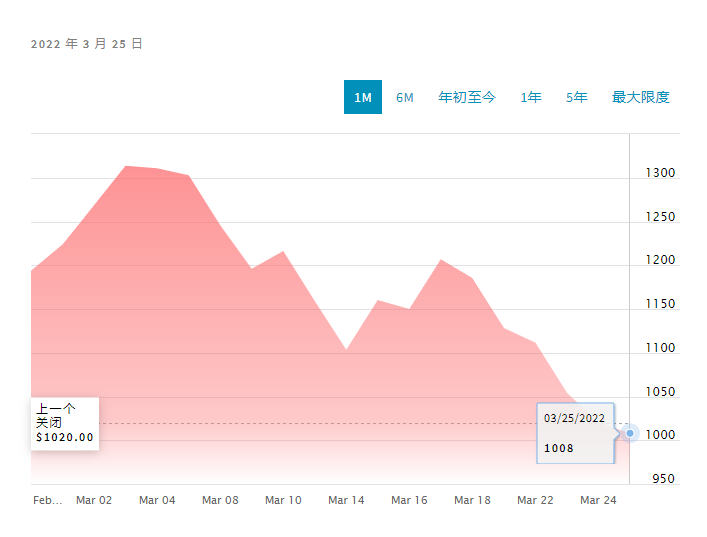Select the 5年 chart range
The image size is (707, 537).
(577, 97)
